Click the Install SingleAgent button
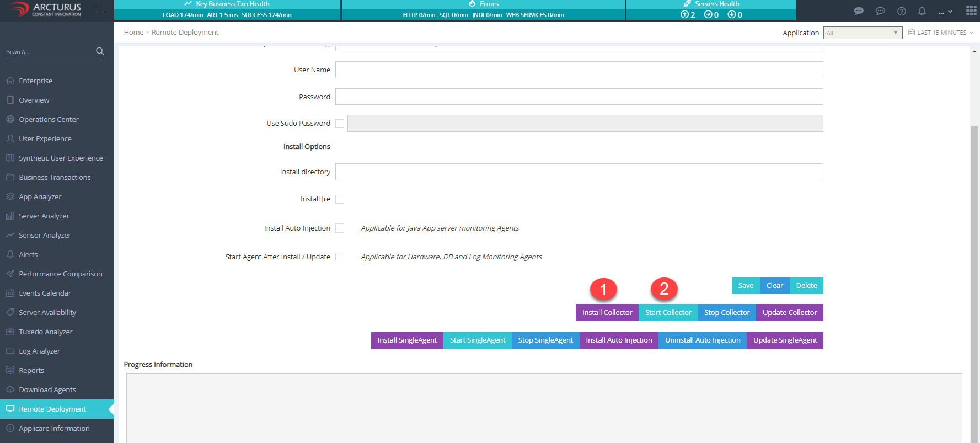Viewport: 980px width, 443px height. [x=407, y=340]
